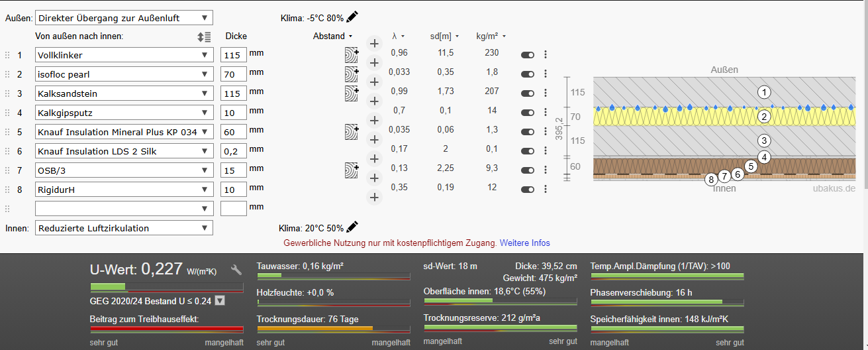This screenshot has width=868, height=350.
Task: Disable the Kalkgipsputz layer toggle
Action: point(528,113)
